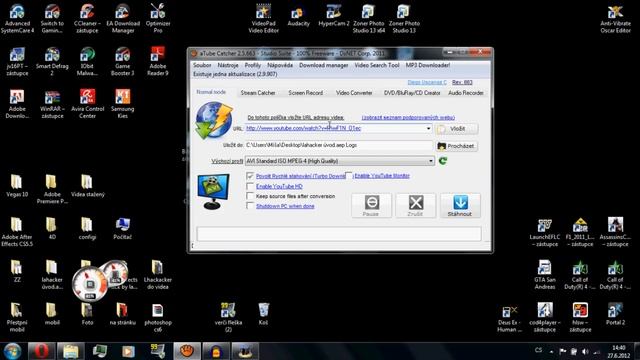
Task: Enable YouTube HD checkbox
Action: 250,186
